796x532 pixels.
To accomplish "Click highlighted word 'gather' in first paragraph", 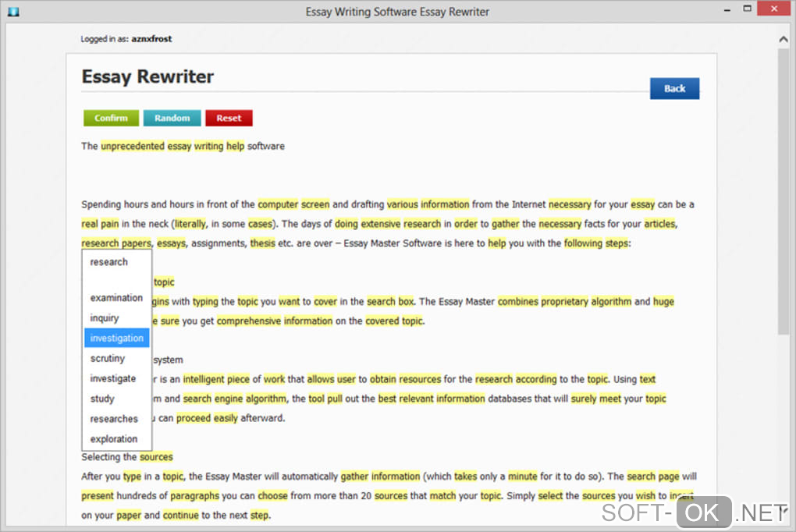I will tap(506, 224).
